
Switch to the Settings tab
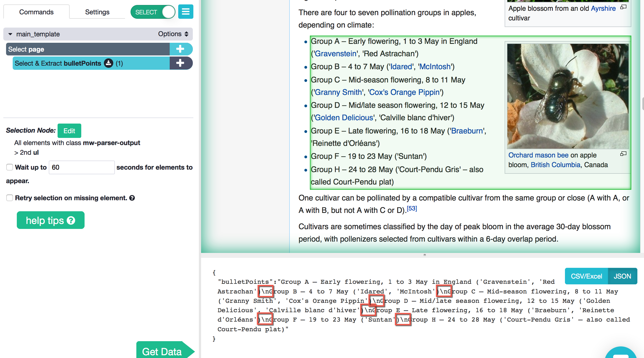(97, 12)
